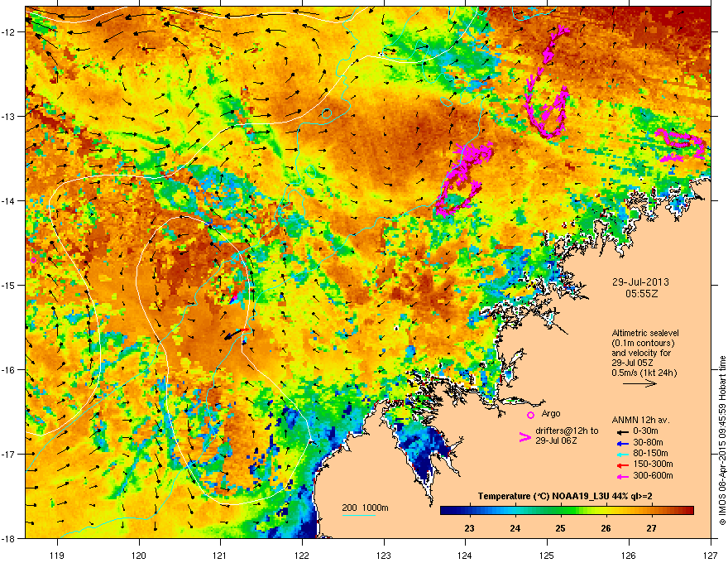Click the black 0-30m arrow legend symbol

(x=623, y=431)
